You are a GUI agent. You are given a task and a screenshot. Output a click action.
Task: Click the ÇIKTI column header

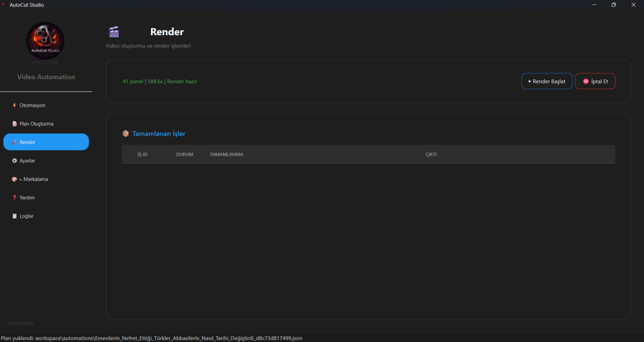431,155
